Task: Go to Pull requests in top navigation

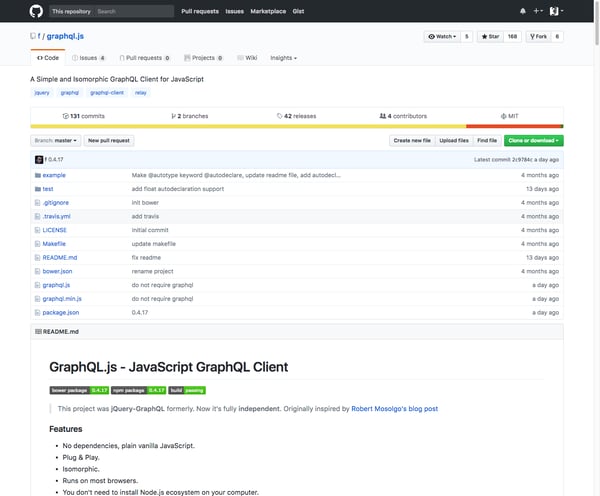Action: point(200,11)
